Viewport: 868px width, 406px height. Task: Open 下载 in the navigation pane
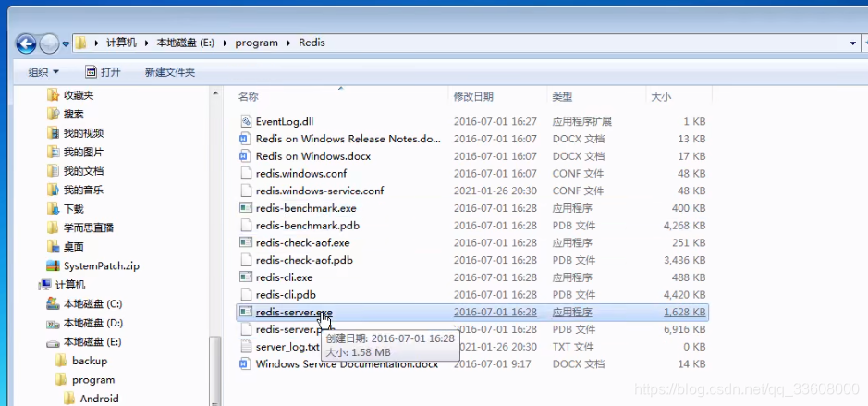74,209
